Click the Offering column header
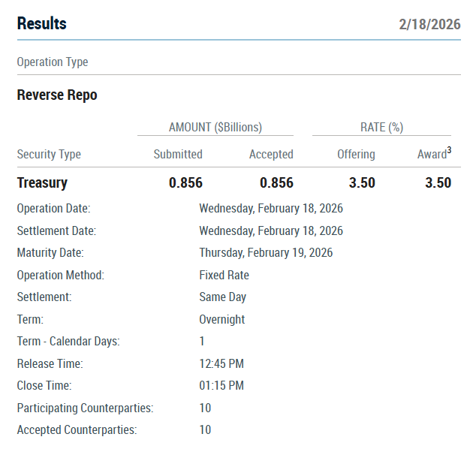This screenshot has height=455, width=476. click(x=356, y=154)
